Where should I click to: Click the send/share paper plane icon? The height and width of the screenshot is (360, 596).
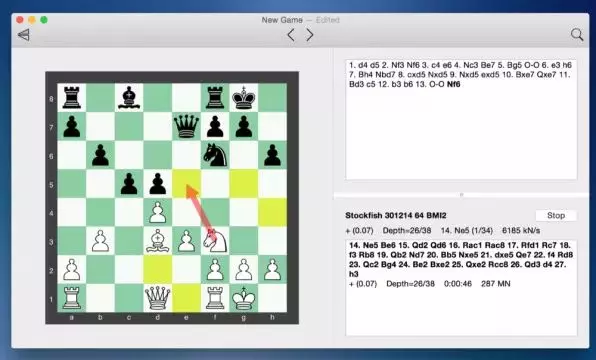tap(24, 35)
